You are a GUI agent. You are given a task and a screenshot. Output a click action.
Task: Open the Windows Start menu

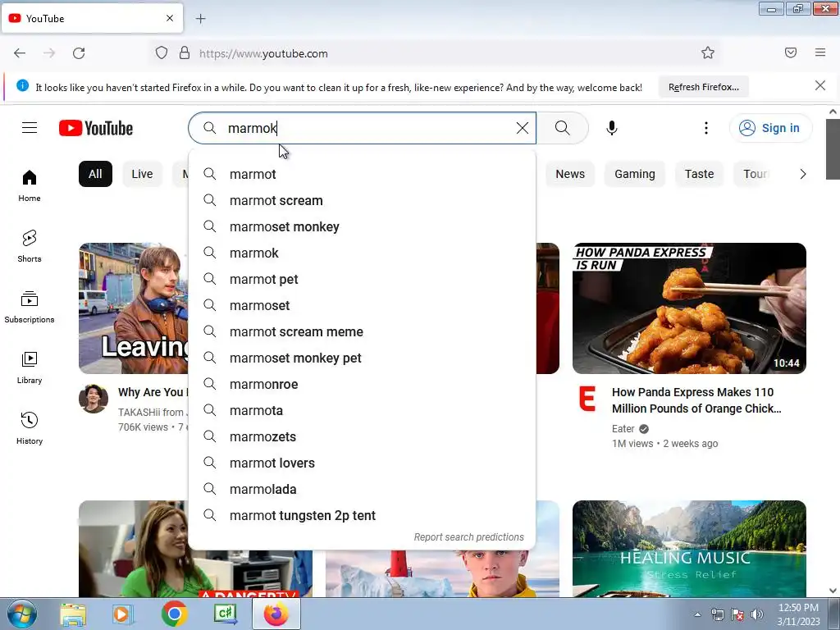tap(21, 614)
